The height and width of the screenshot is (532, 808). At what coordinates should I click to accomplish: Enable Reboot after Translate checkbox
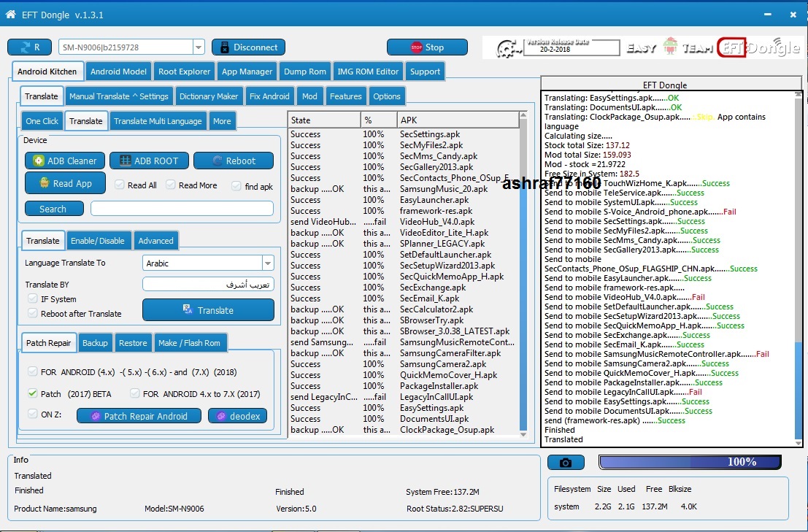coord(32,313)
